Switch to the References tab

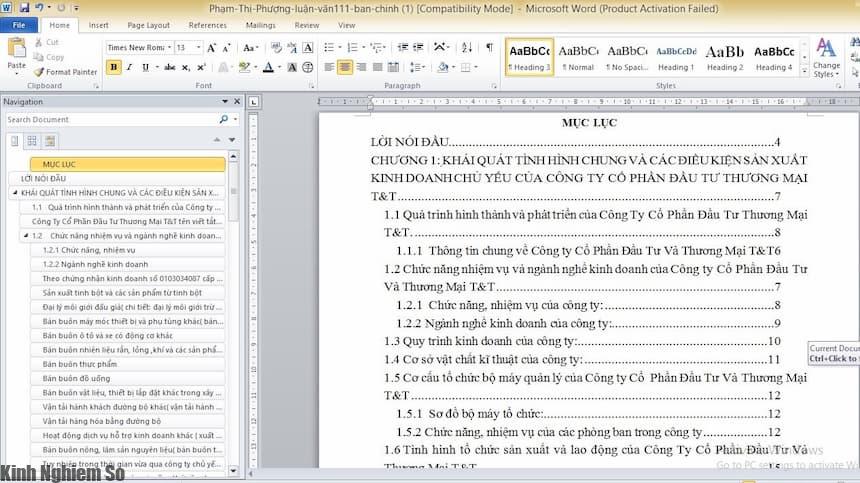point(207,25)
